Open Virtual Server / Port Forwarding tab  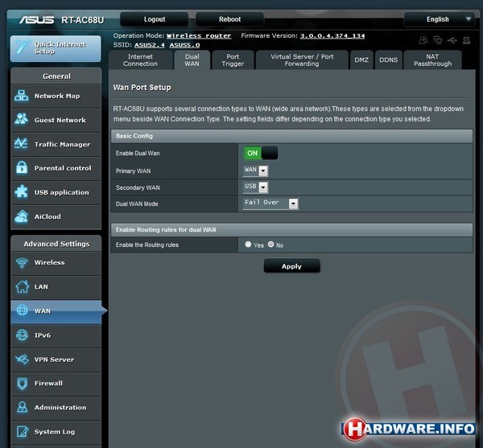click(x=302, y=60)
